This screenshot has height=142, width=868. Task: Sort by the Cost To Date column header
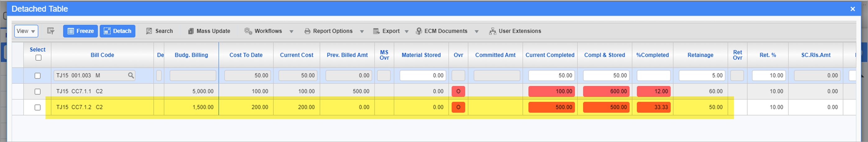point(246,55)
